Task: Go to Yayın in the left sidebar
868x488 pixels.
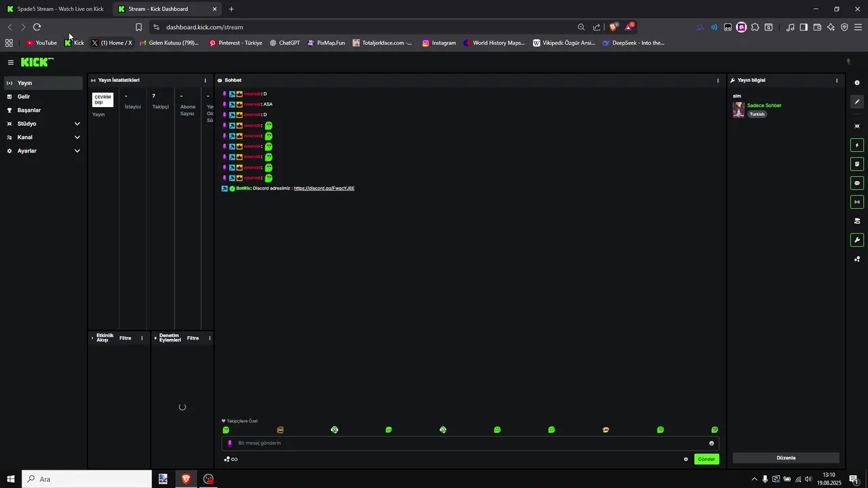Action: coord(43,83)
